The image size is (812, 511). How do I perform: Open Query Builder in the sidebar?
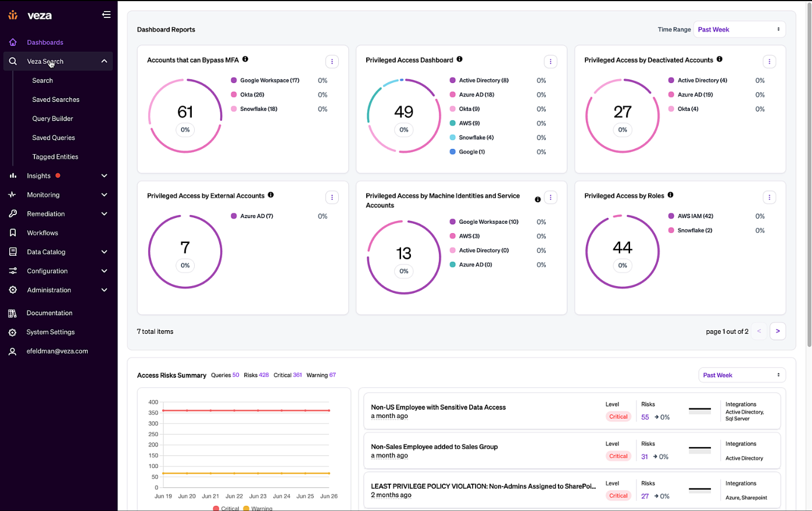tap(53, 119)
